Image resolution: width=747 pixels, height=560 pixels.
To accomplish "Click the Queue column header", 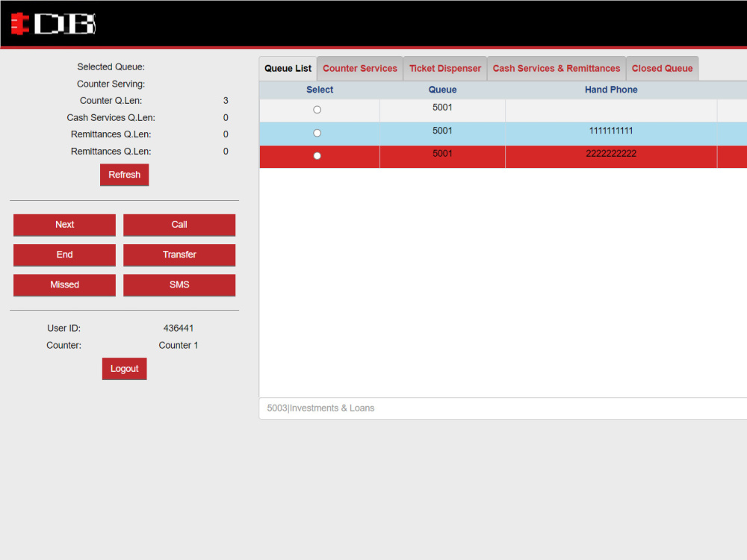I will point(442,90).
